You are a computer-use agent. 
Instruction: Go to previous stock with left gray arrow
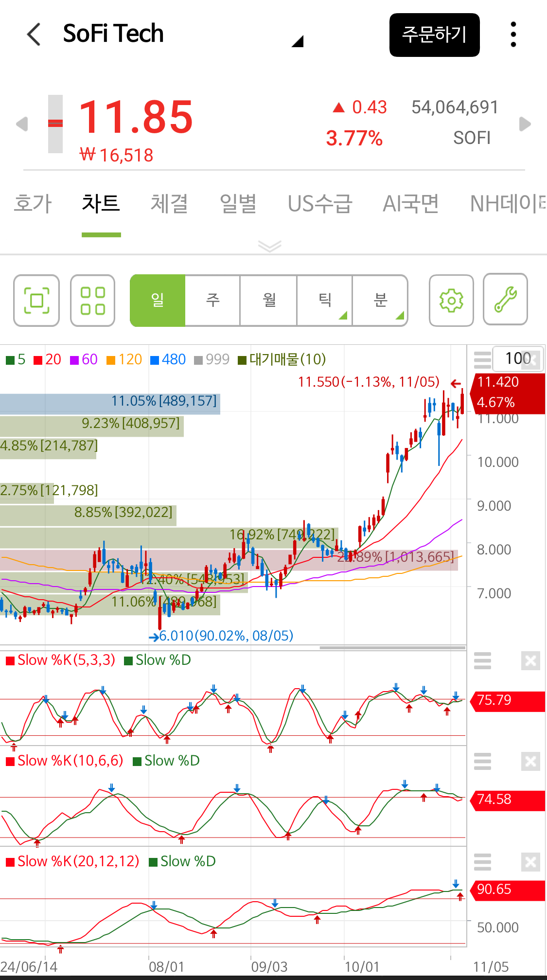[x=21, y=124]
